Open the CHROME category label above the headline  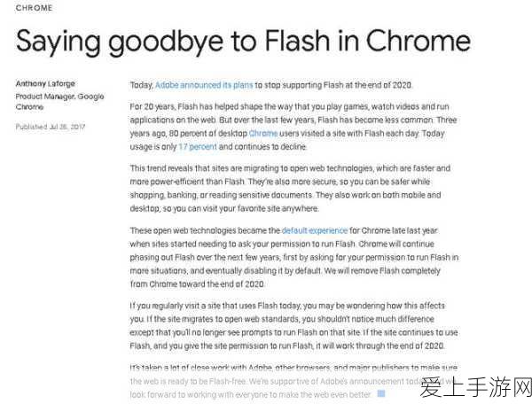point(34,8)
